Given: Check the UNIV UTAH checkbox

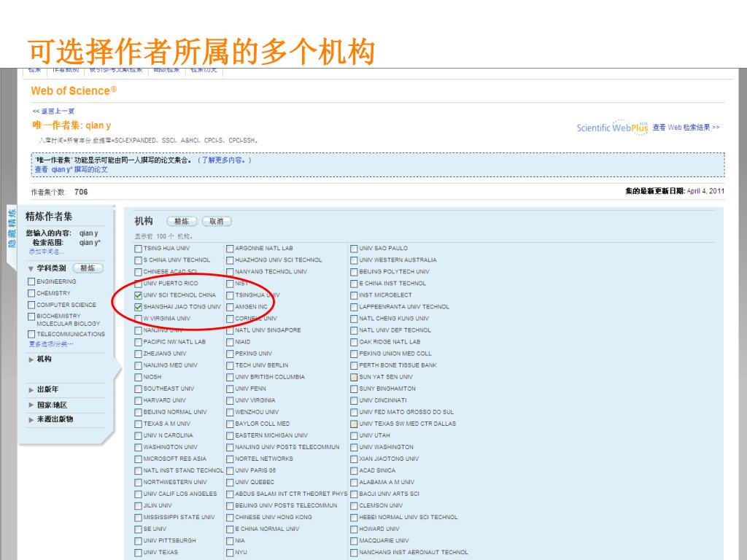Looking at the screenshot, I should (x=354, y=436).
